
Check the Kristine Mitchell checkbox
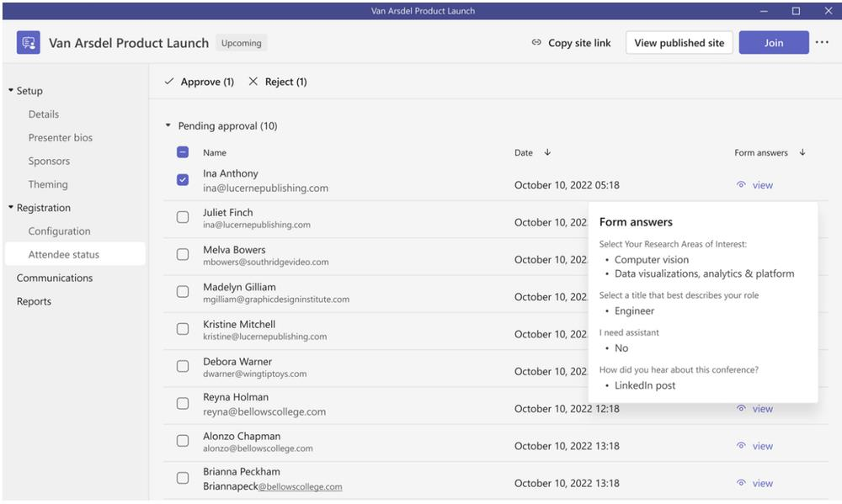tap(183, 328)
